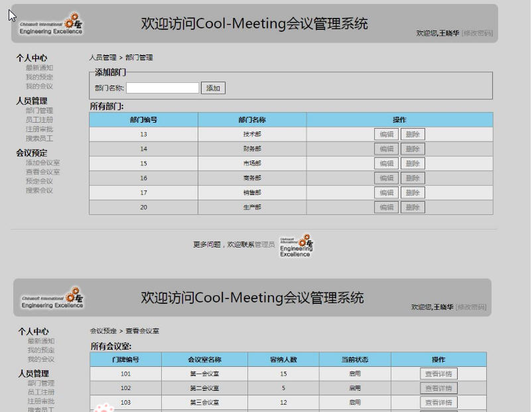Screen dimensions: 532x412
Task: Click the header logo on the 部门管理 page
Action: pyautogui.click(x=52, y=24)
